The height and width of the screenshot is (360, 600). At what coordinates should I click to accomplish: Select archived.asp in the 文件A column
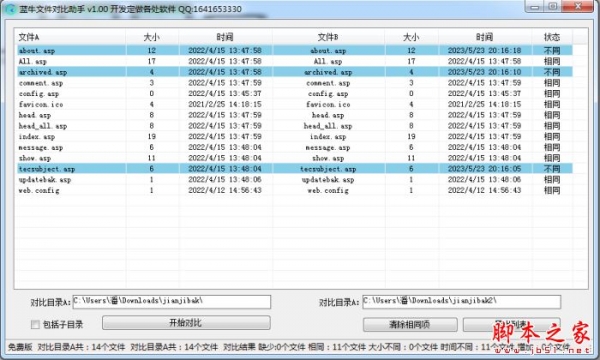(43, 72)
